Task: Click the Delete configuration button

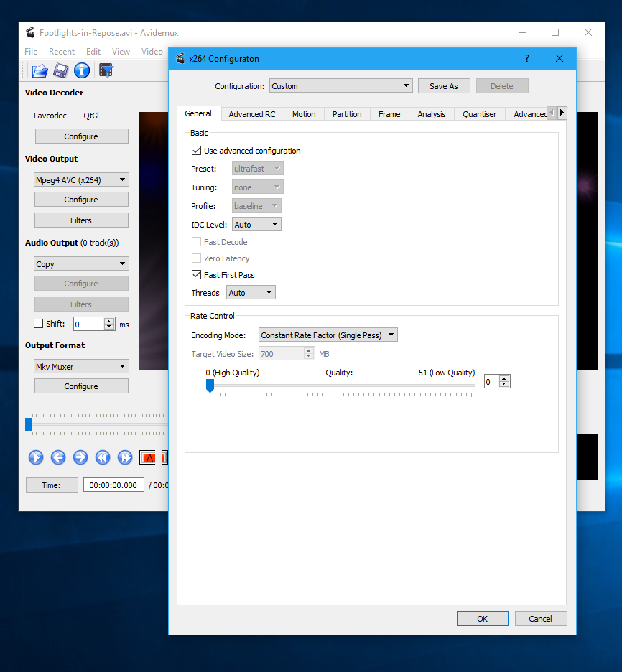Action: (501, 85)
